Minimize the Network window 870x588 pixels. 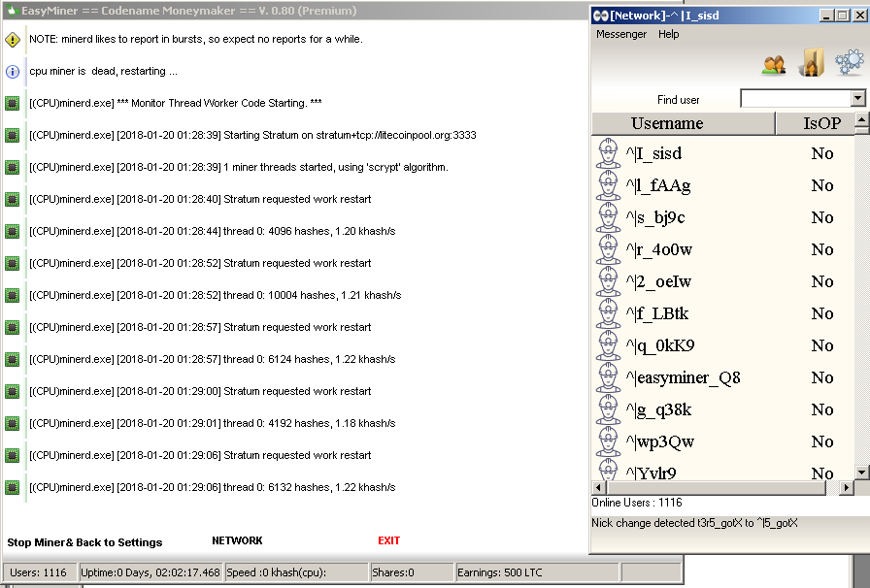point(826,16)
